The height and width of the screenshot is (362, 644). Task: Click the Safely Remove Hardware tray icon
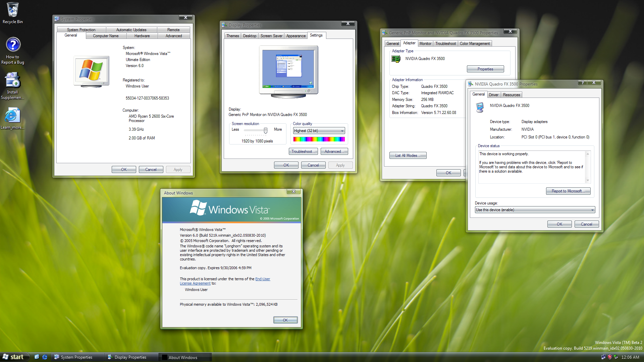(616, 357)
